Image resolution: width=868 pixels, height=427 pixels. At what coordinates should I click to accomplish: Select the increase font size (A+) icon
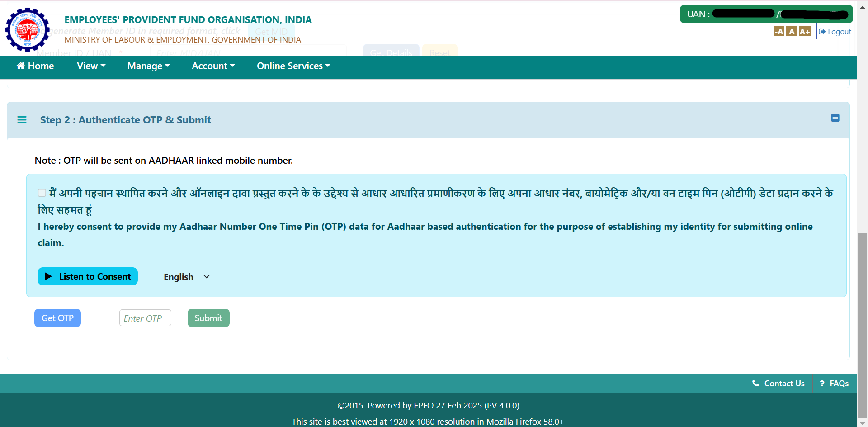pyautogui.click(x=805, y=31)
